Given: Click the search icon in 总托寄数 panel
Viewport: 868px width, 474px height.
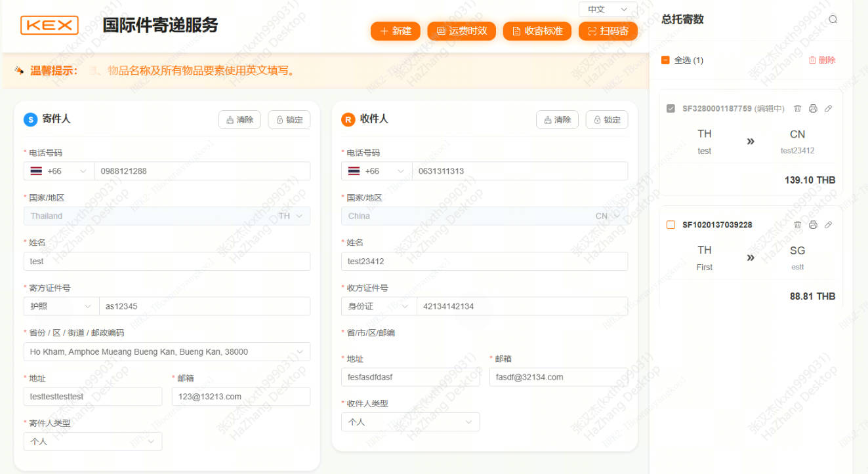Looking at the screenshot, I should [x=833, y=20].
